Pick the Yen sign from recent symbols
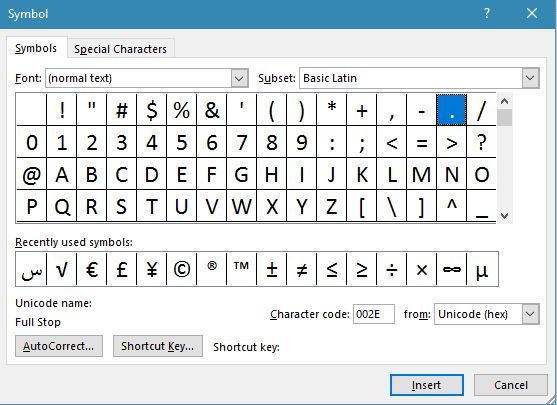Viewport: 557px width, 405px height. 152,269
